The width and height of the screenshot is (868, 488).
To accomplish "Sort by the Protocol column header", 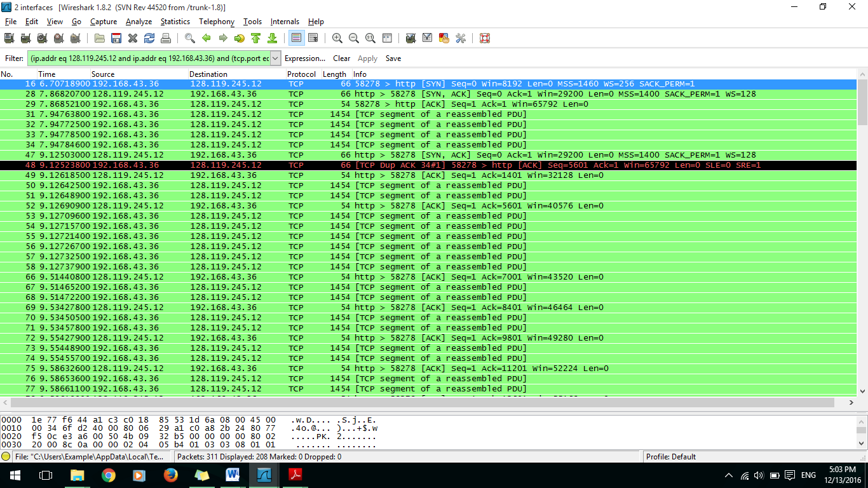I will click(x=303, y=74).
